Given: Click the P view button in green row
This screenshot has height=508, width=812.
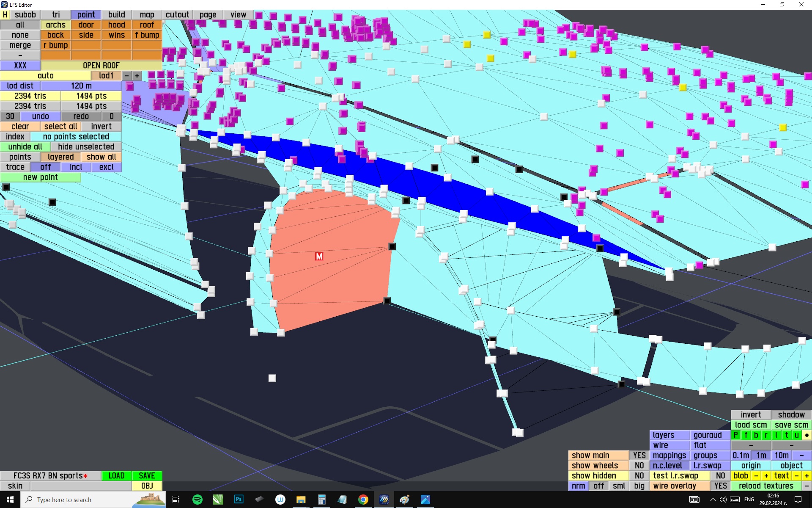Looking at the screenshot, I should [736, 435].
